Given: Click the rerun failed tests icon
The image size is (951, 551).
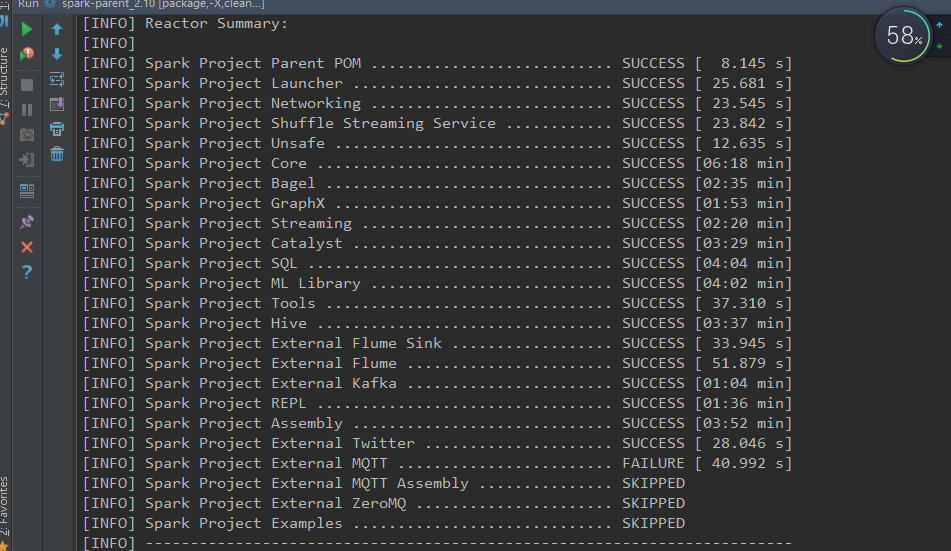Looking at the screenshot, I should click(27, 54).
